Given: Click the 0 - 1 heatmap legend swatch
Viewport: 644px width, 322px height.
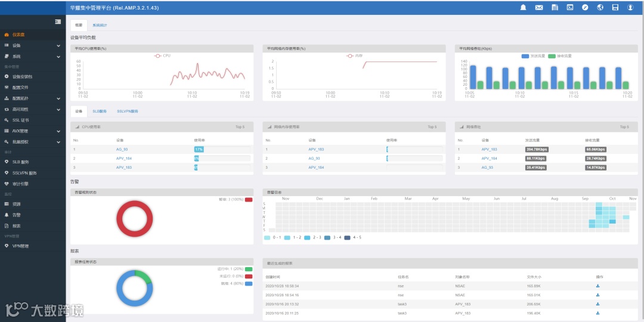Looking at the screenshot, I should [267, 237].
